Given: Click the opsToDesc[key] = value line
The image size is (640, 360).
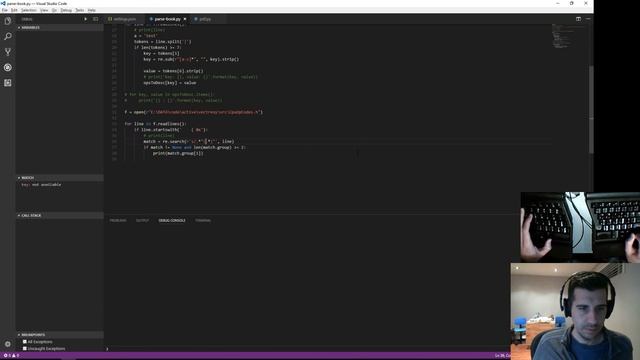Looking at the screenshot, I should point(169,82).
